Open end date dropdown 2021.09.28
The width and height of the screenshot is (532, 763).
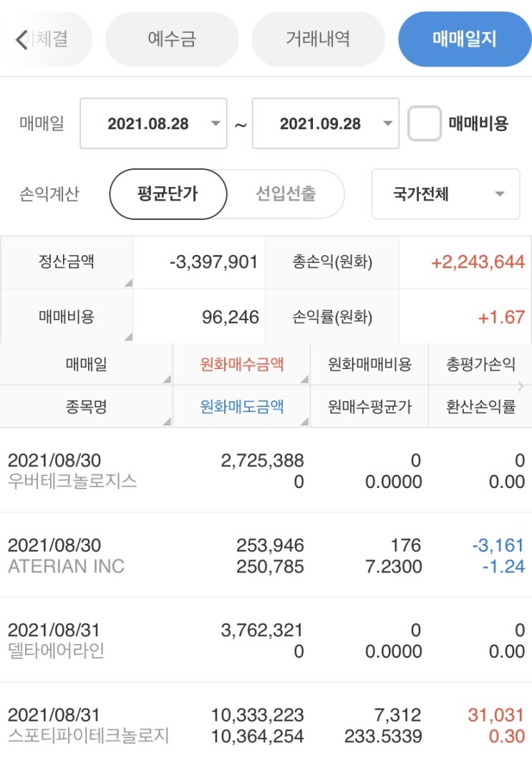(x=325, y=124)
